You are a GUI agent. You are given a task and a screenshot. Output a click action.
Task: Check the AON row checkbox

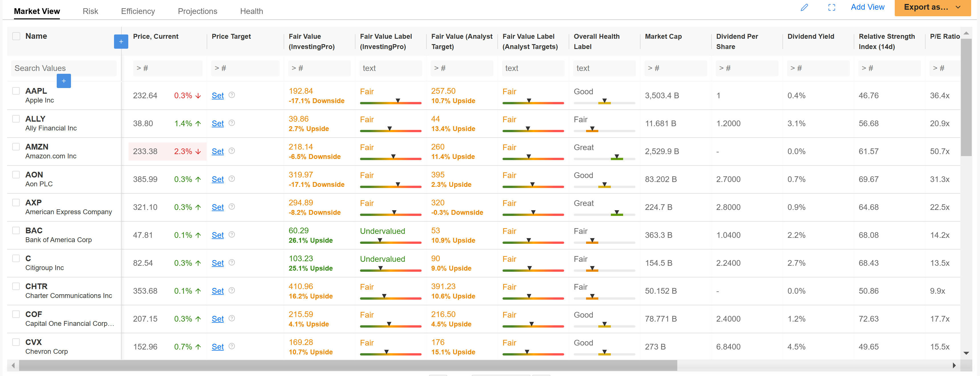[x=16, y=175]
